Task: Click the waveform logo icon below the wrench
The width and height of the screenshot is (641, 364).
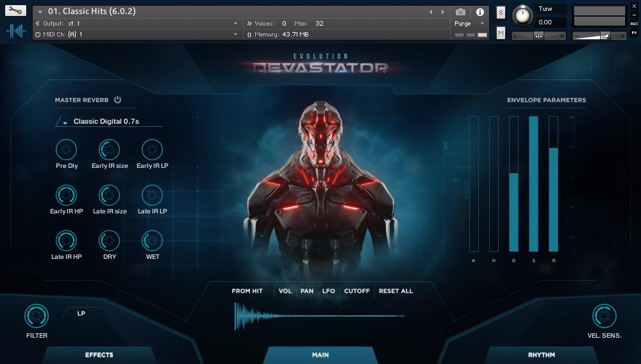Action: (x=16, y=31)
